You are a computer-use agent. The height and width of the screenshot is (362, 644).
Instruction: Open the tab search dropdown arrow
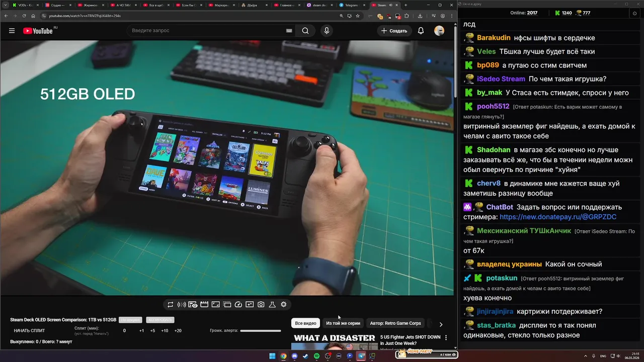pyautogui.click(x=5, y=5)
